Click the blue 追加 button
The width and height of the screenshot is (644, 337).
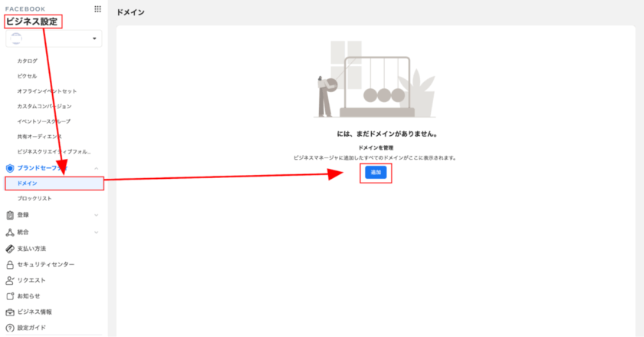pos(376,173)
